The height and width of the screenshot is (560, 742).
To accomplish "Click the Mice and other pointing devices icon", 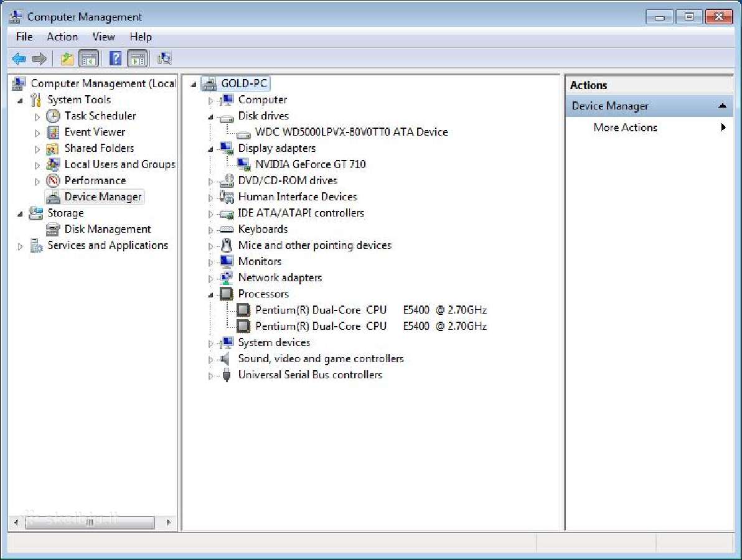I will (227, 245).
